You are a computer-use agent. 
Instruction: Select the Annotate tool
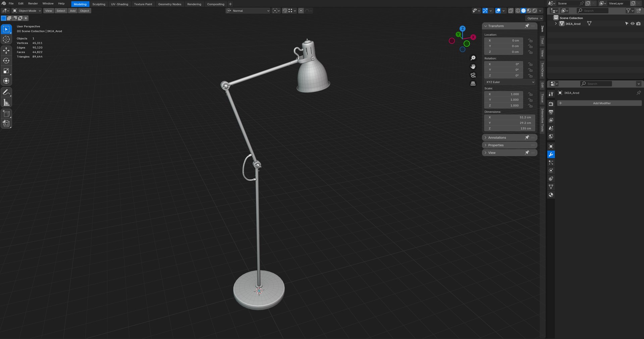click(6, 92)
